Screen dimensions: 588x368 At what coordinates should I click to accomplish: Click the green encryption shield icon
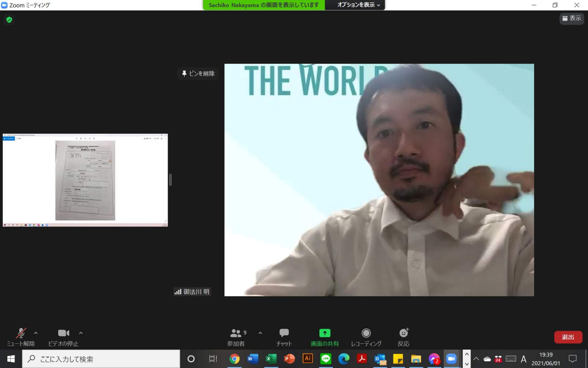pos(9,20)
